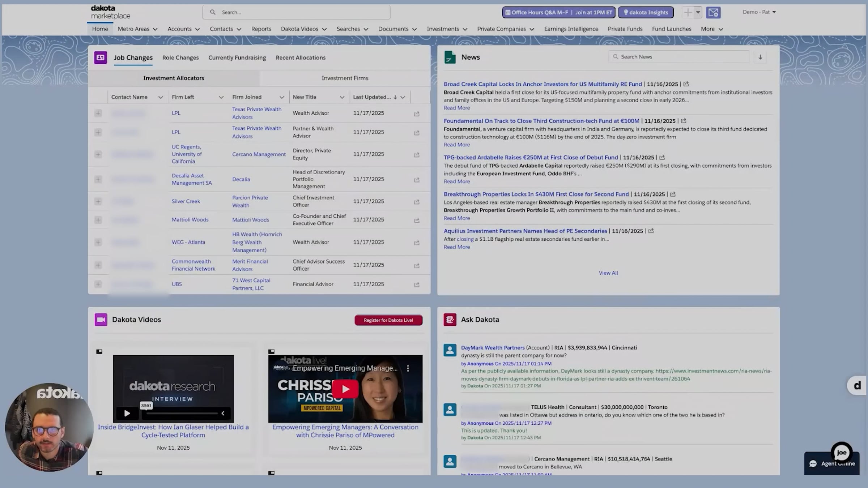
Task: Click the Ask Dakota panel icon
Action: pyautogui.click(x=450, y=320)
